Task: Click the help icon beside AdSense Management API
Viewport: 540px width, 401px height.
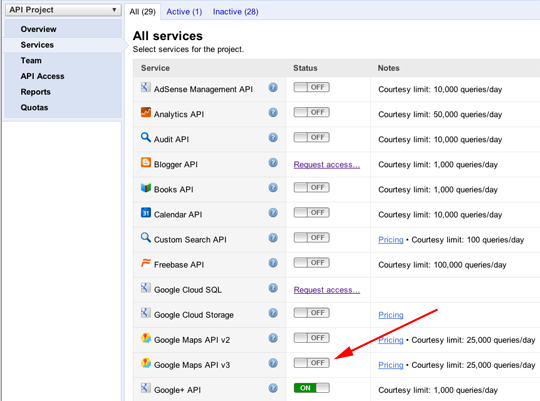Action: click(273, 88)
